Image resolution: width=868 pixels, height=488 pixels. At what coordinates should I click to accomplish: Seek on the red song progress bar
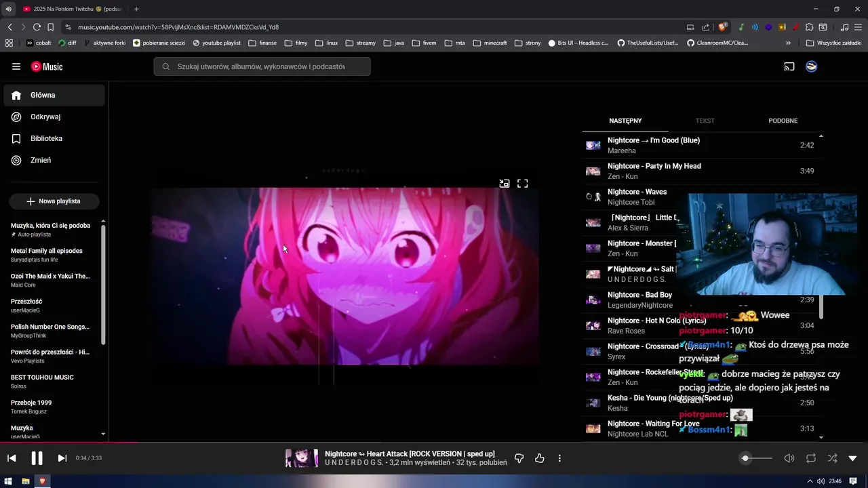(434, 443)
